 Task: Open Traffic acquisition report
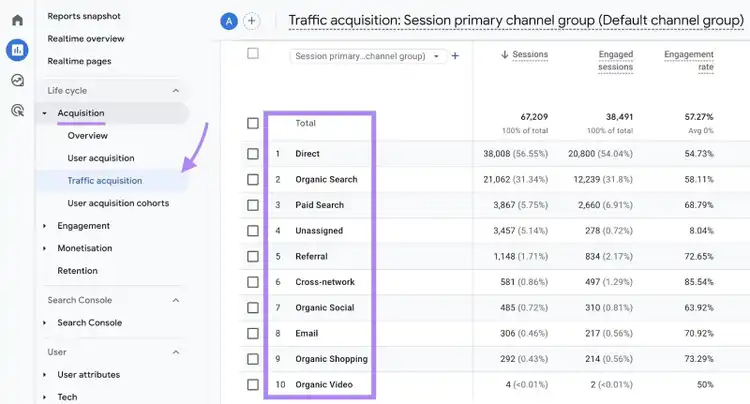[105, 181]
